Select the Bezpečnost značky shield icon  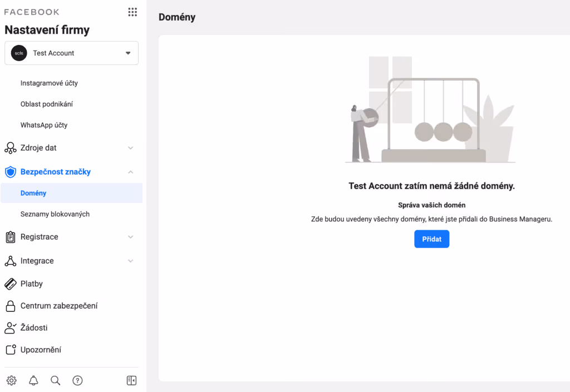coord(10,172)
